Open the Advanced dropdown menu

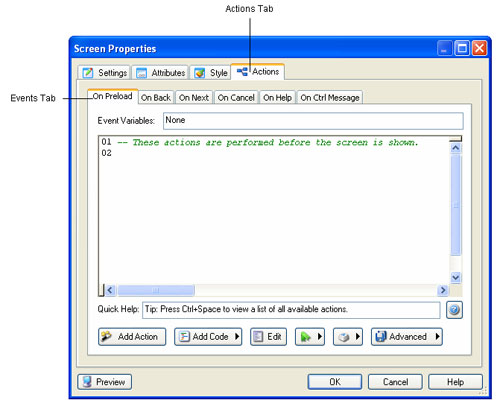tap(407, 337)
